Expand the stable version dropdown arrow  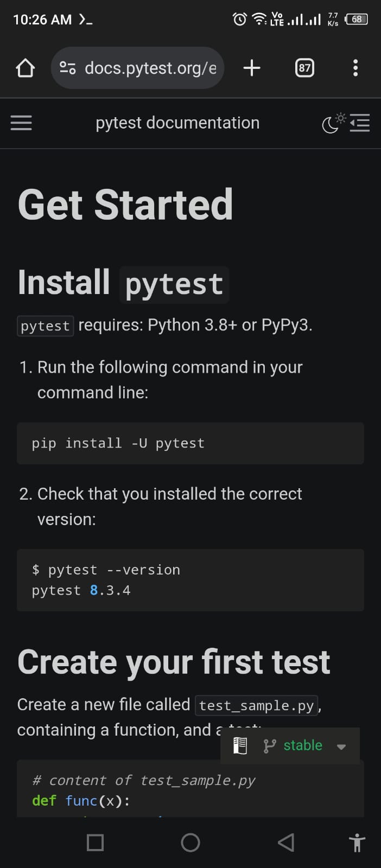click(x=341, y=746)
